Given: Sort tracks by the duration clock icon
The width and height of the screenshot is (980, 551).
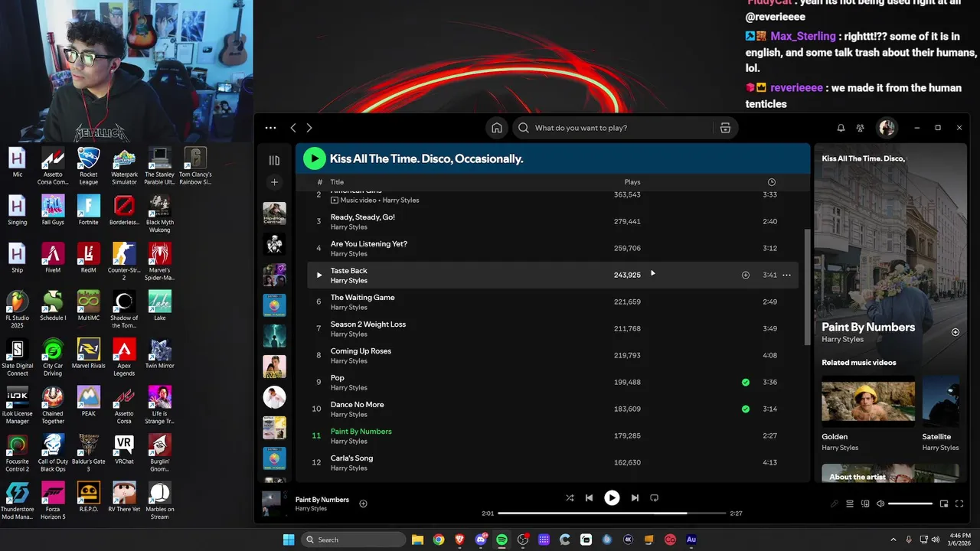Looking at the screenshot, I should 771,182.
